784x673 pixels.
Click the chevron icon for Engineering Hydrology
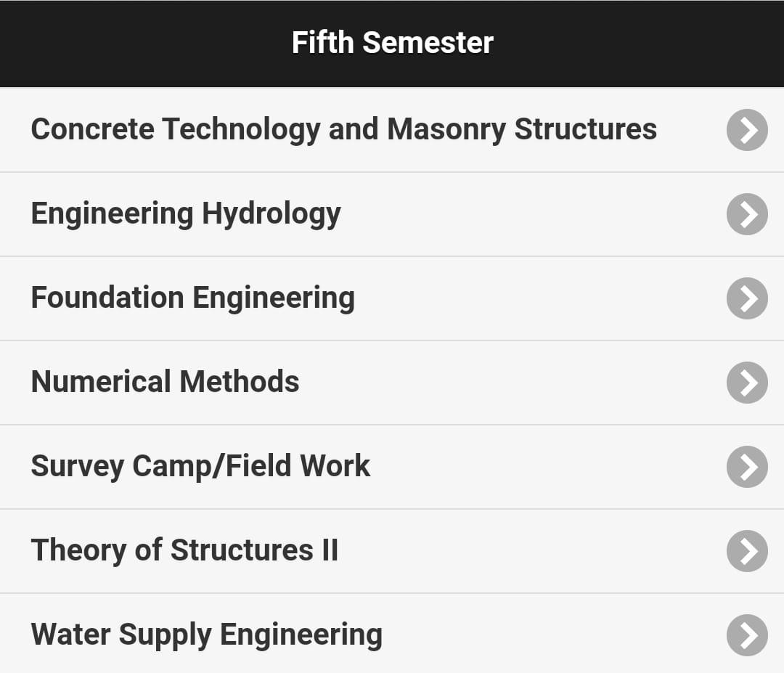click(747, 214)
